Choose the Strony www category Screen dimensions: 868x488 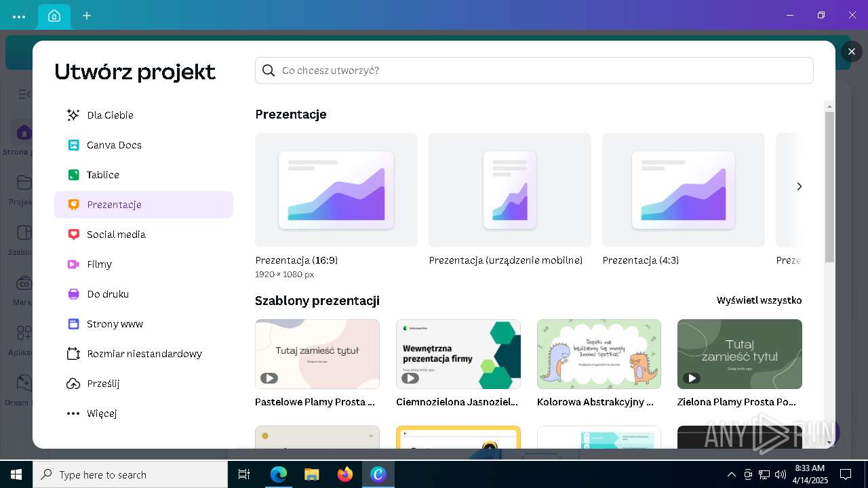coord(143,324)
